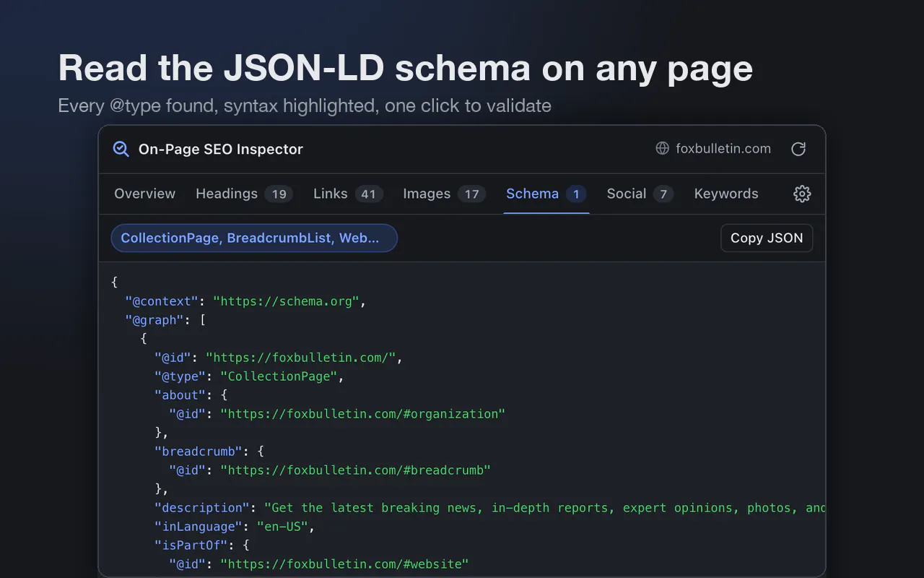Image resolution: width=924 pixels, height=578 pixels.
Task: Click the "about" key
Action: tap(180, 395)
